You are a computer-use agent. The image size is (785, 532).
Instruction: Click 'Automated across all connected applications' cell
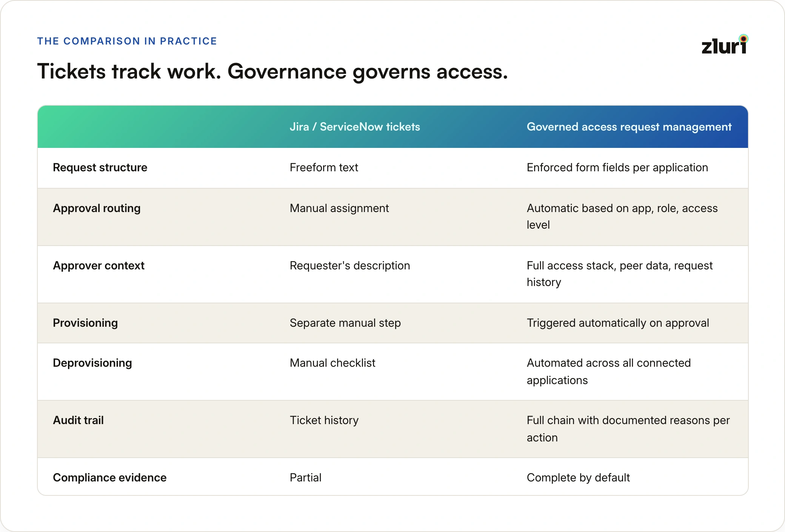point(609,372)
